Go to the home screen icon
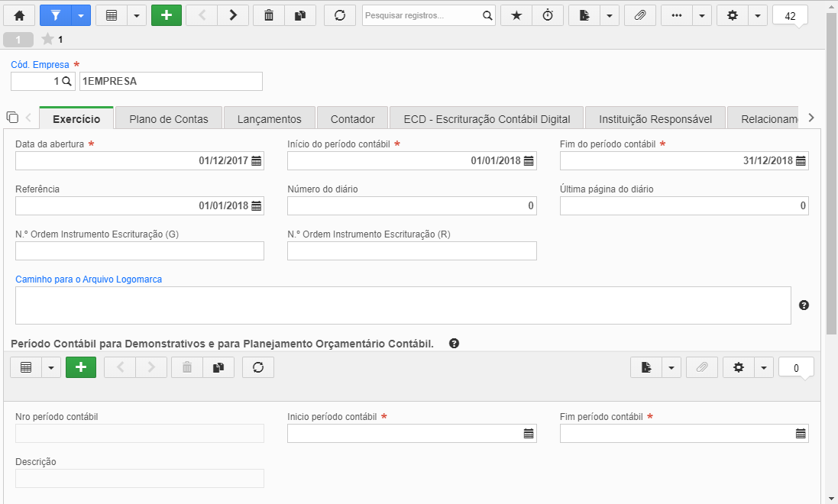Screen dimensions: 838x504 point(19,15)
